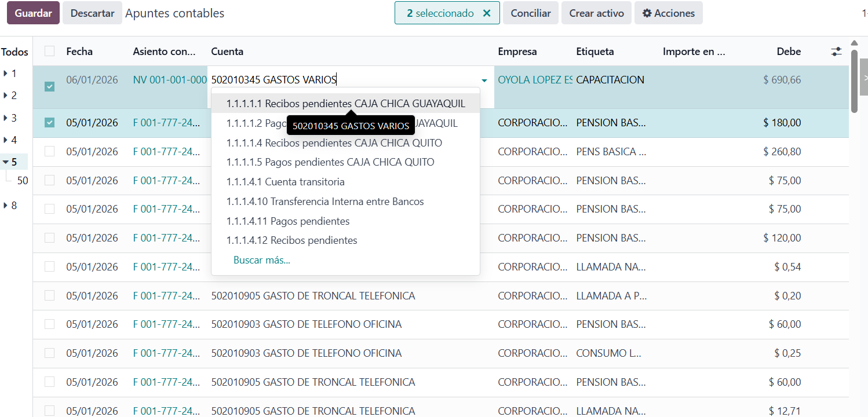Click the gear Acciones button

pos(668,13)
